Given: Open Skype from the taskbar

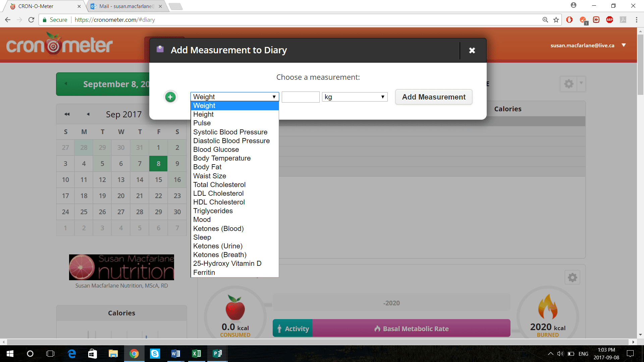Looking at the screenshot, I should (x=155, y=354).
